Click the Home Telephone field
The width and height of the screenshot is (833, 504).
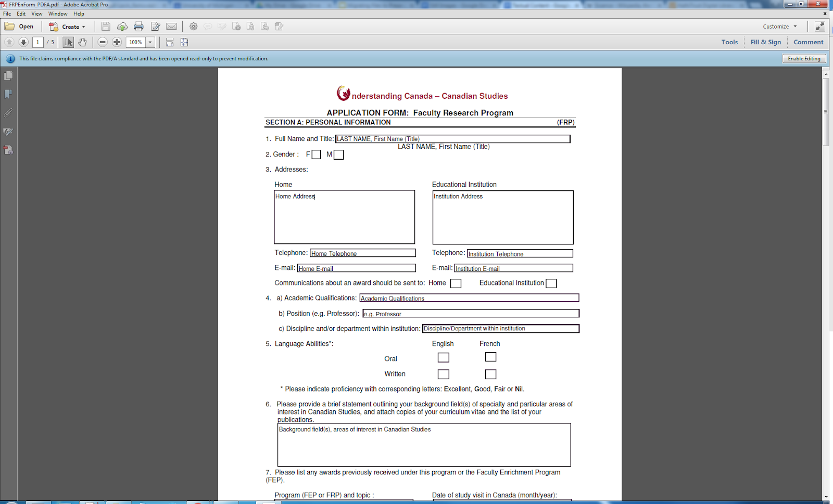click(x=363, y=253)
